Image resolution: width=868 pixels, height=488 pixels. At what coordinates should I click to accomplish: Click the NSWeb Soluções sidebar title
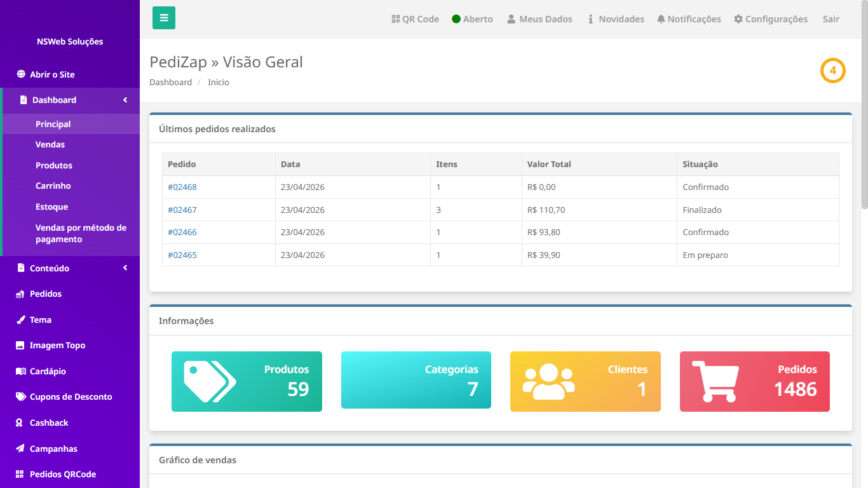70,41
